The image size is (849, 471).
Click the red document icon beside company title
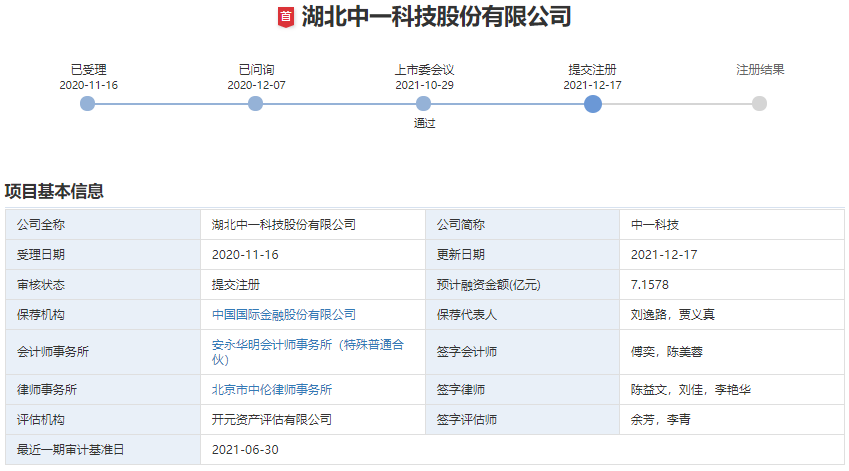(x=286, y=17)
